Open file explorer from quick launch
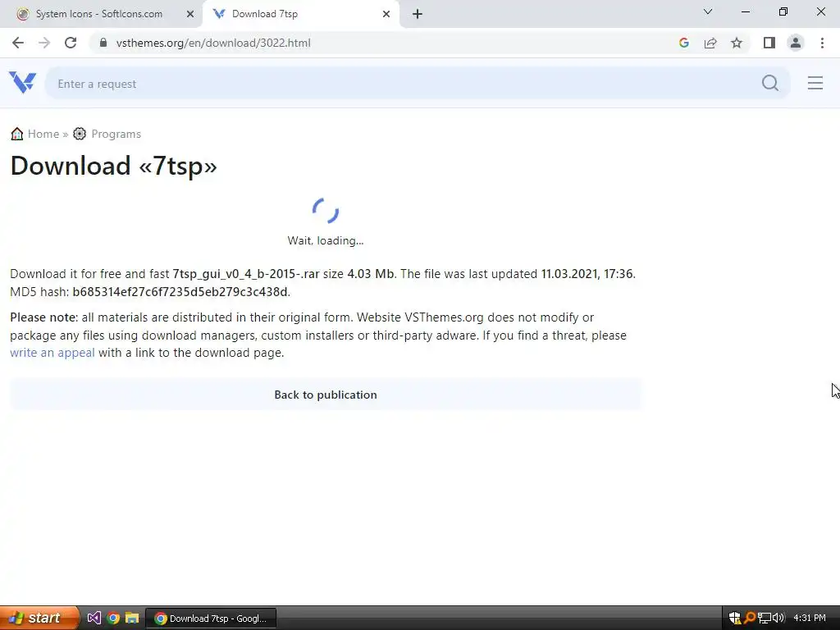This screenshot has height=630, width=840. point(132,618)
